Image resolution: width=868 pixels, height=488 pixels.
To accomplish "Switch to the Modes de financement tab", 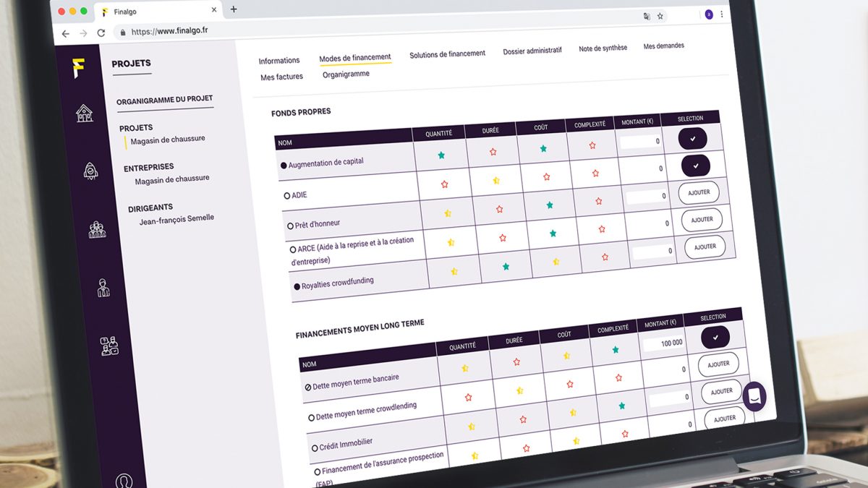I will coord(355,58).
